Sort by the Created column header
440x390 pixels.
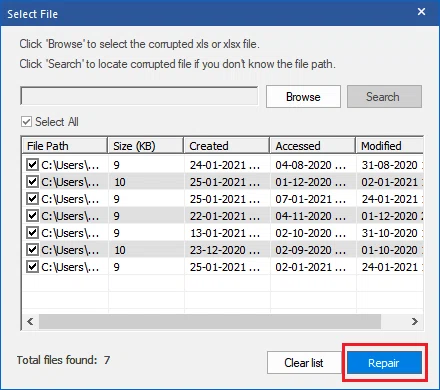[227, 146]
